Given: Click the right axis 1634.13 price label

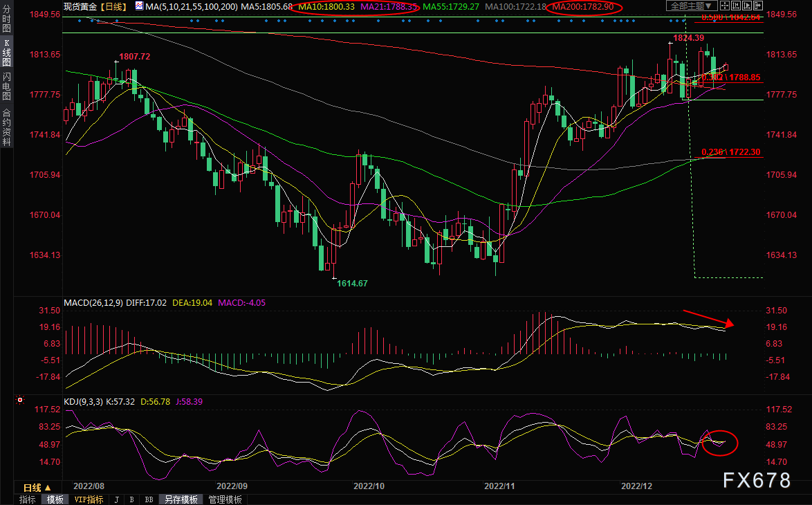Looking at the screenshot, I should coord(782,255).
